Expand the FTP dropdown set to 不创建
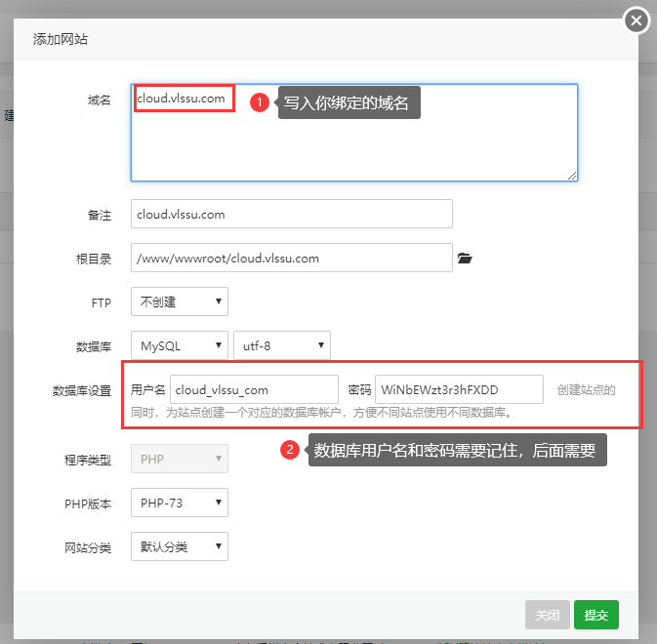The image size is (657, 644). [x=180, y=302]
